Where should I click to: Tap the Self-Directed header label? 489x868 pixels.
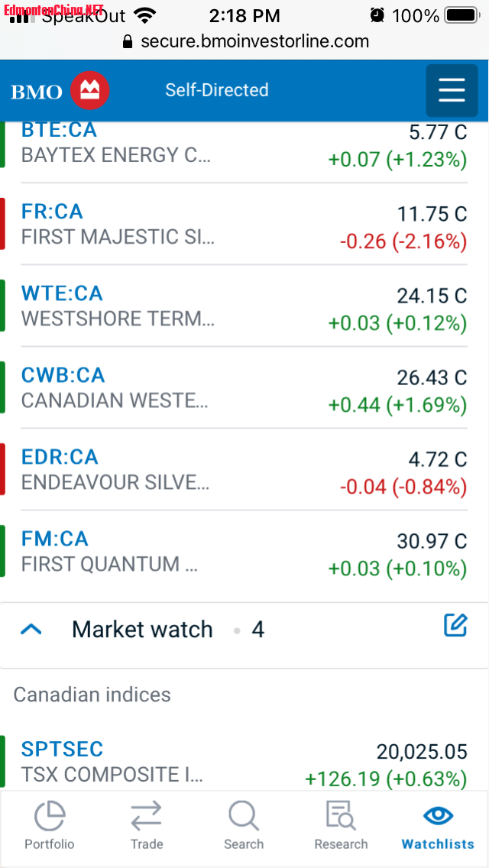pos(217,90)
